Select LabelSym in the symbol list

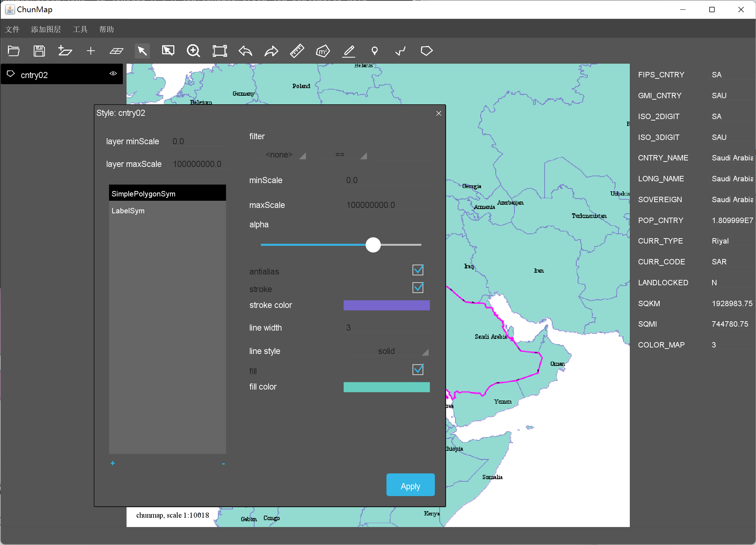coord(128,211)
